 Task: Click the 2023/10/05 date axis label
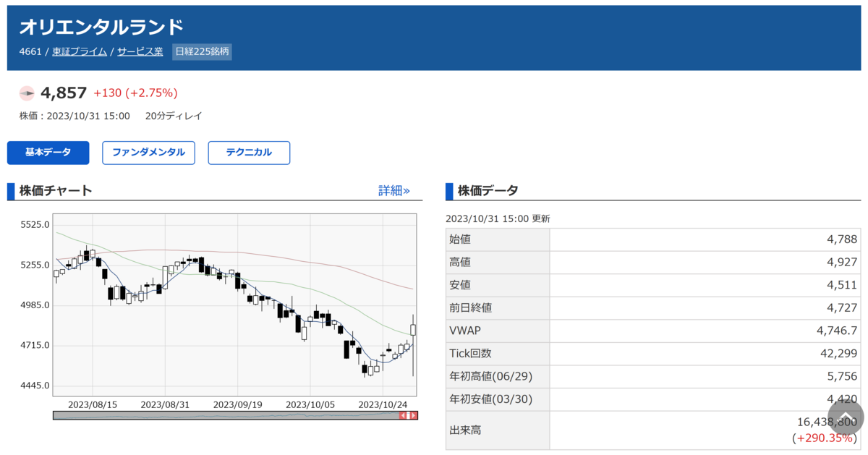click(310, 404)
